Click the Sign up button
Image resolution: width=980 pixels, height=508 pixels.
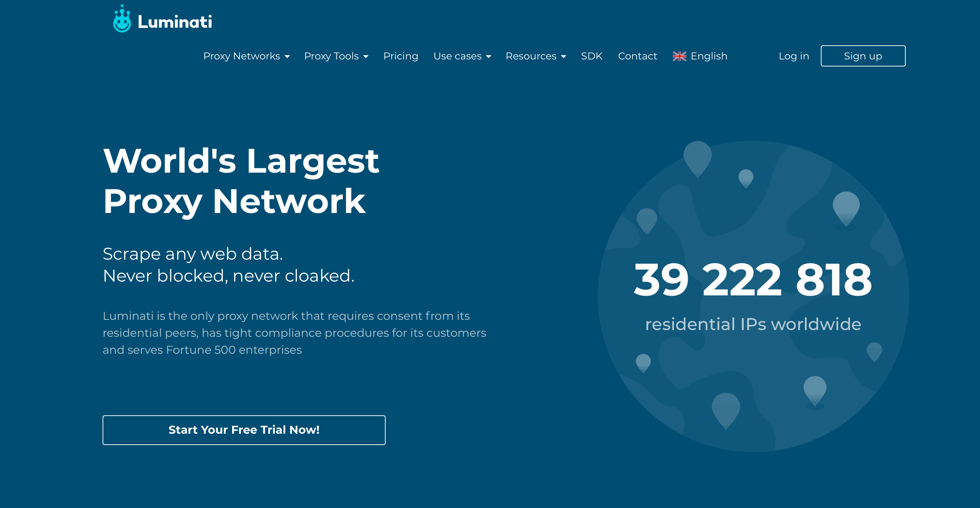coord(863,56)
